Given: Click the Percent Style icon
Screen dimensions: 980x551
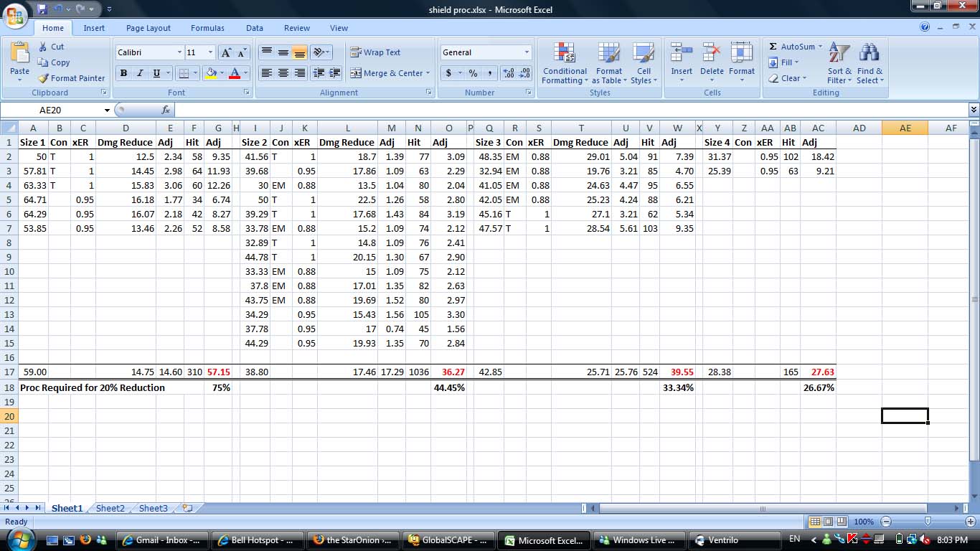Looking at the screenshot, I should point(473,73).
